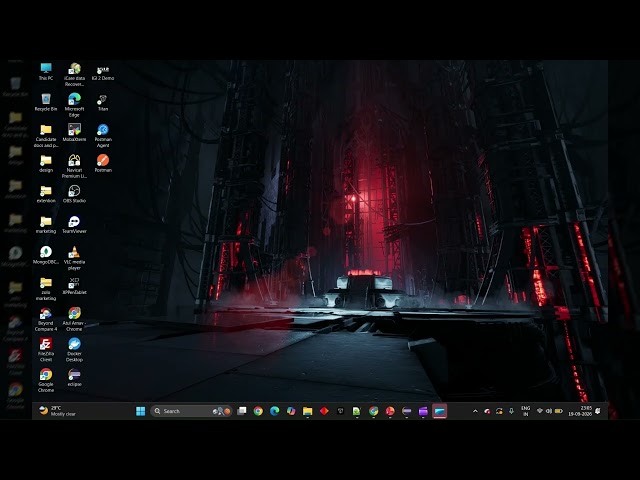Select the Titan desktop shortcut

(x=103, y=102)
